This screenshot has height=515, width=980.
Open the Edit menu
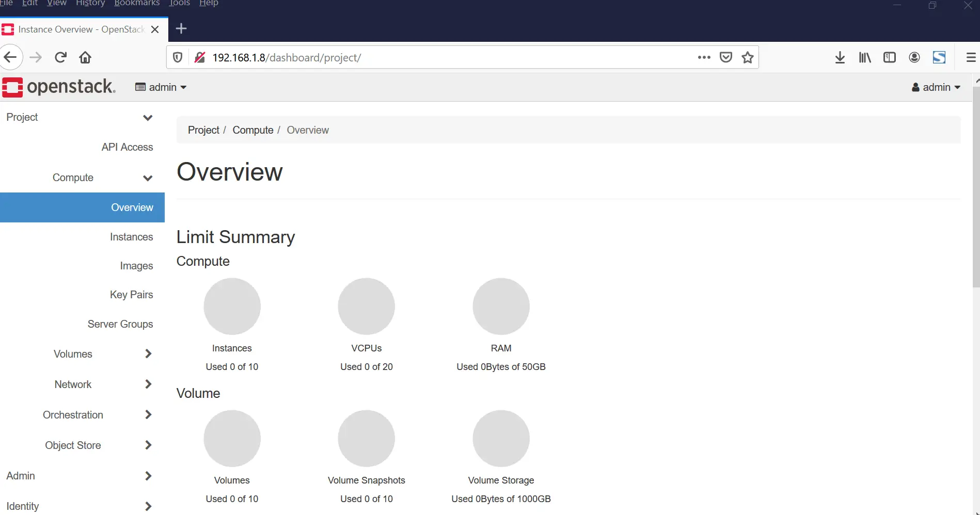point(30,3)
